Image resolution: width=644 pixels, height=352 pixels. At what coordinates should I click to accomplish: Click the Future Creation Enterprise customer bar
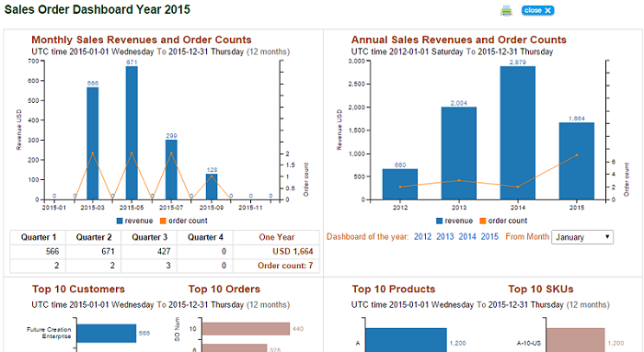(107, 333)
